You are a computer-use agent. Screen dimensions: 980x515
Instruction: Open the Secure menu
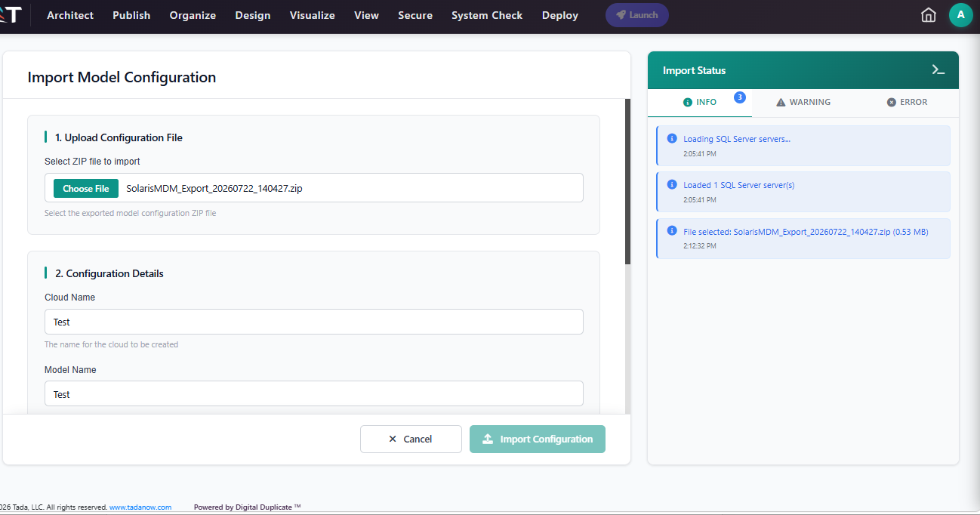click(415, 15)
